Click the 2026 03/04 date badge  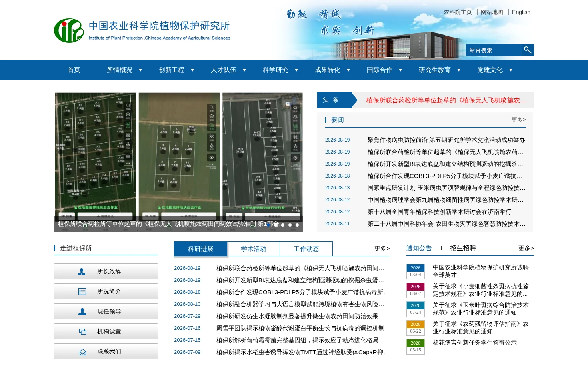coord(416,271)
